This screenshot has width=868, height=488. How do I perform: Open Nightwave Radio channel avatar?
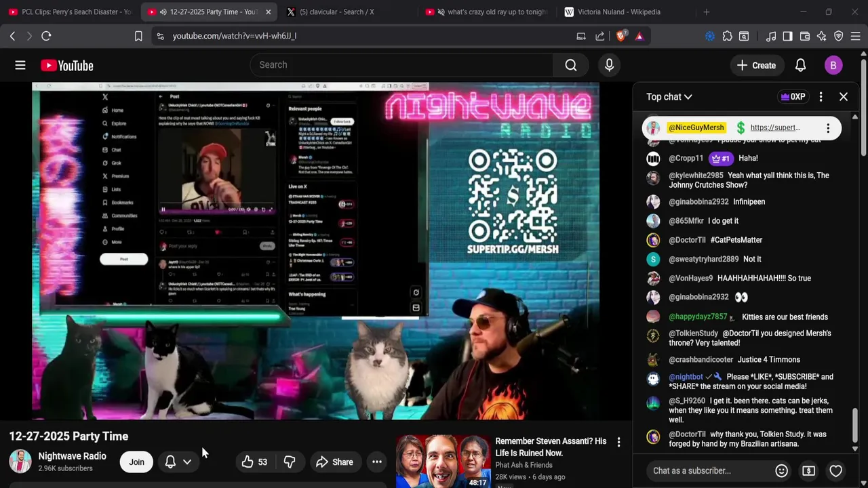coord(20,462)
